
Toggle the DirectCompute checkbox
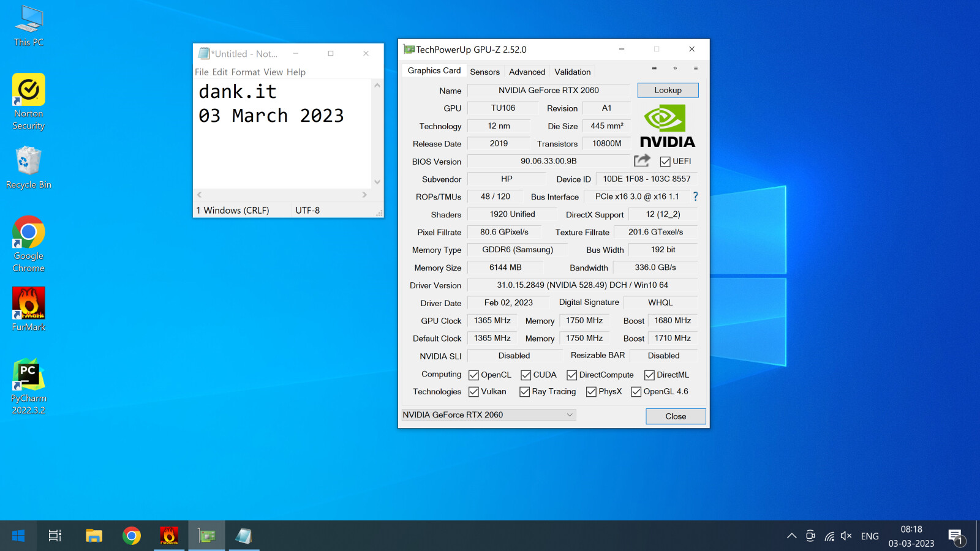point(571,375)
